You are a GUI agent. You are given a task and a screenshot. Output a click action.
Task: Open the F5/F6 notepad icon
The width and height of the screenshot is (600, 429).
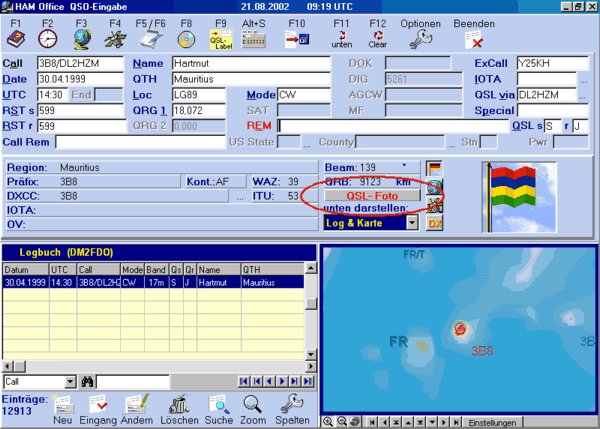click(x=150, y=39)
